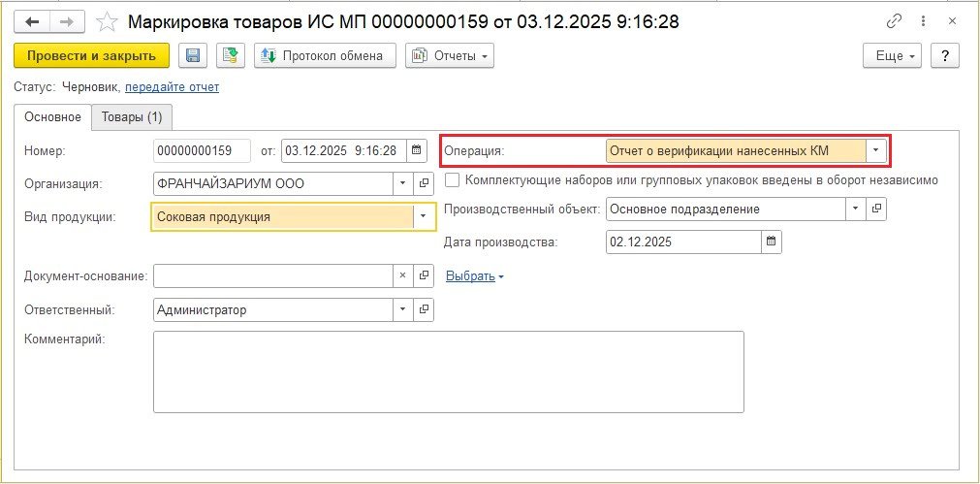This screenshot has width=980, height=484.
Task: Expand the Вид продукции dropdown
Action: coord(423,217)
